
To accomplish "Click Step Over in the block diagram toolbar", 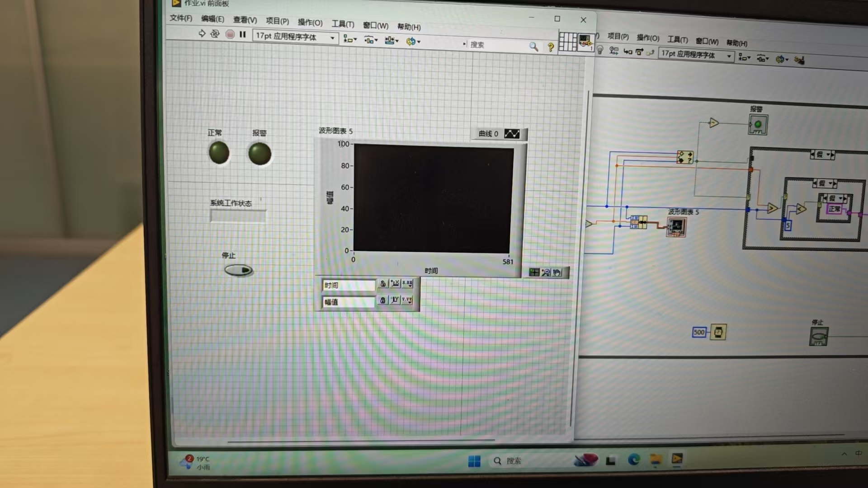I will [639, 52].
